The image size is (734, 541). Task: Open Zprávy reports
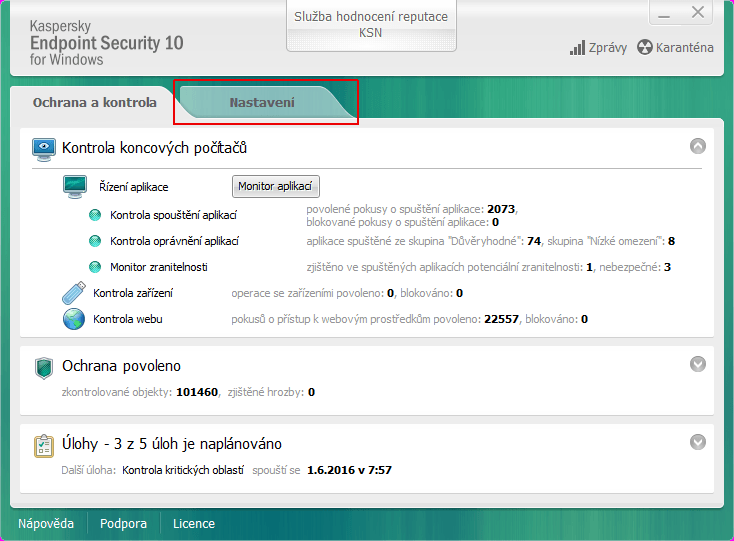click(x=598, y=48)
